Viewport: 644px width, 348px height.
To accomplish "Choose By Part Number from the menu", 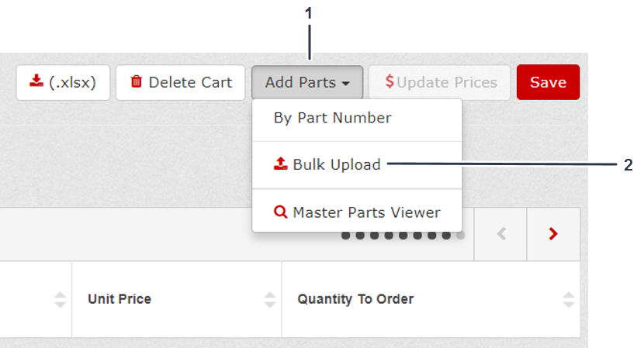I will [x=333, y=118].
